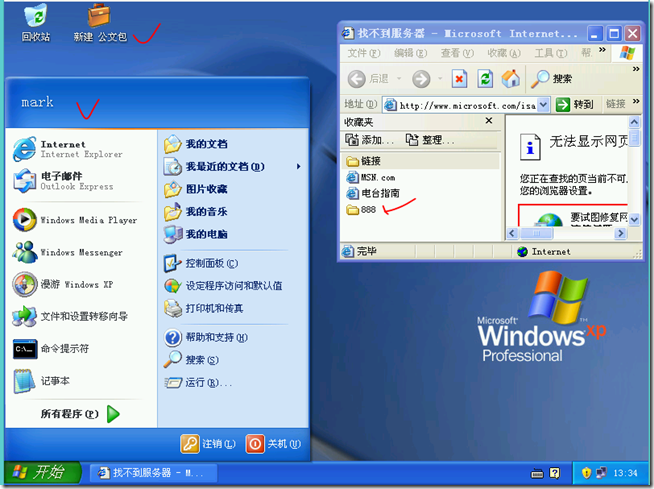Expand the Links bar chevron
The image size is (654, 489).
pos(636,101)
